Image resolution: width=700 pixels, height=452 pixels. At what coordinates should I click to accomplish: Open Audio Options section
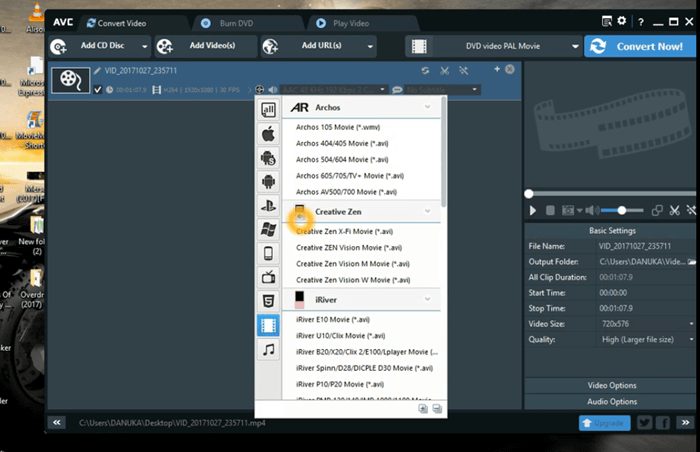(x=611, y=401)
